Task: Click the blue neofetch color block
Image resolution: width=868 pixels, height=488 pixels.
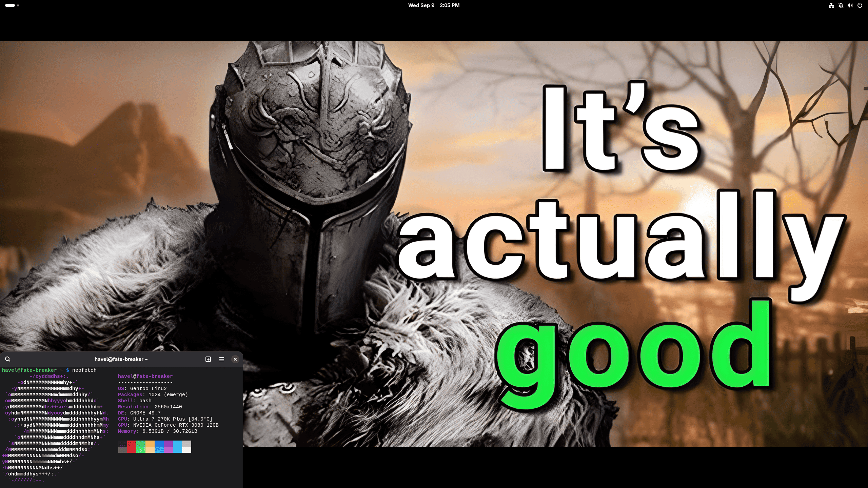Action: pos(159,447)
